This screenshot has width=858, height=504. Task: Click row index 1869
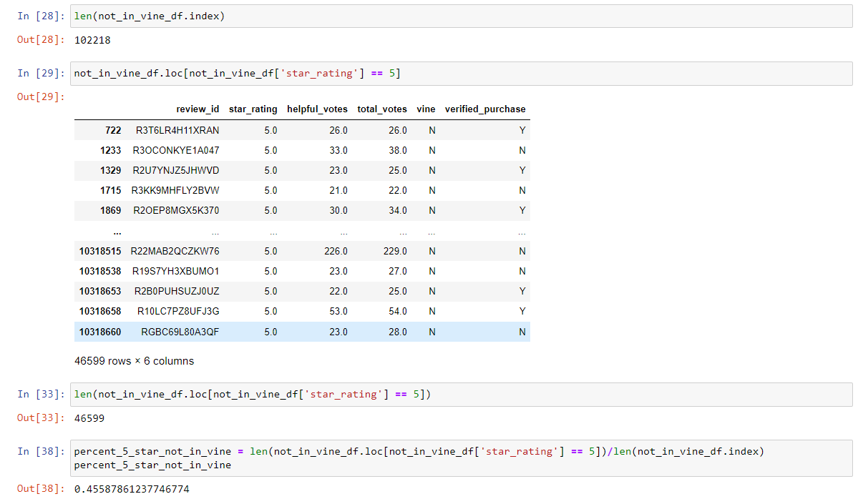click(x=110, y=210)
